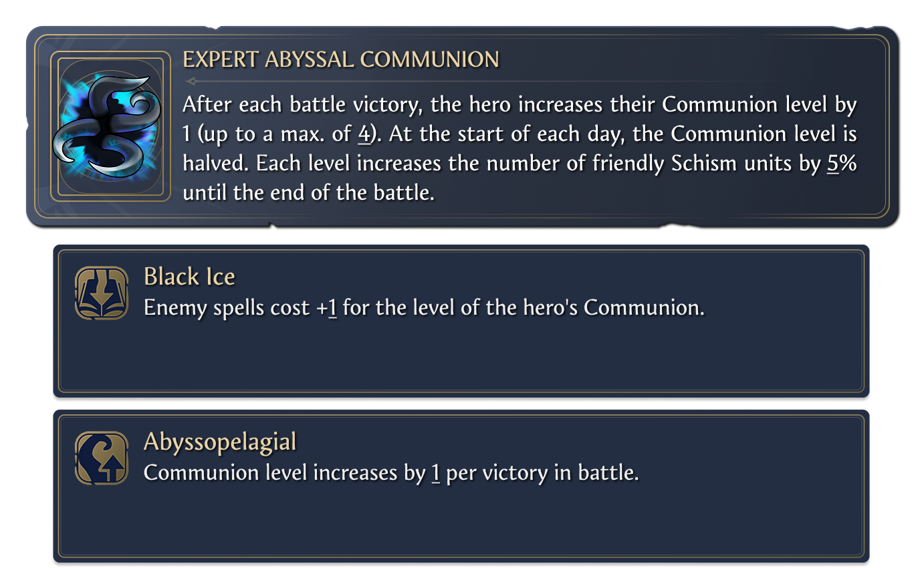Expand the Expert Abyssal Communion tooltip
Screen dimensions: 924x568
point(461,124)
